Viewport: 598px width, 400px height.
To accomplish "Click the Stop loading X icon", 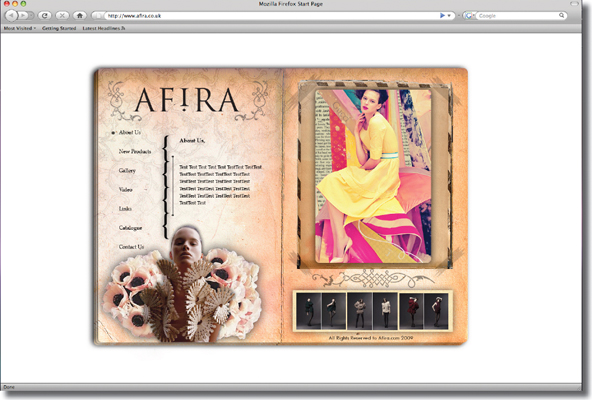I will [62, 15].
